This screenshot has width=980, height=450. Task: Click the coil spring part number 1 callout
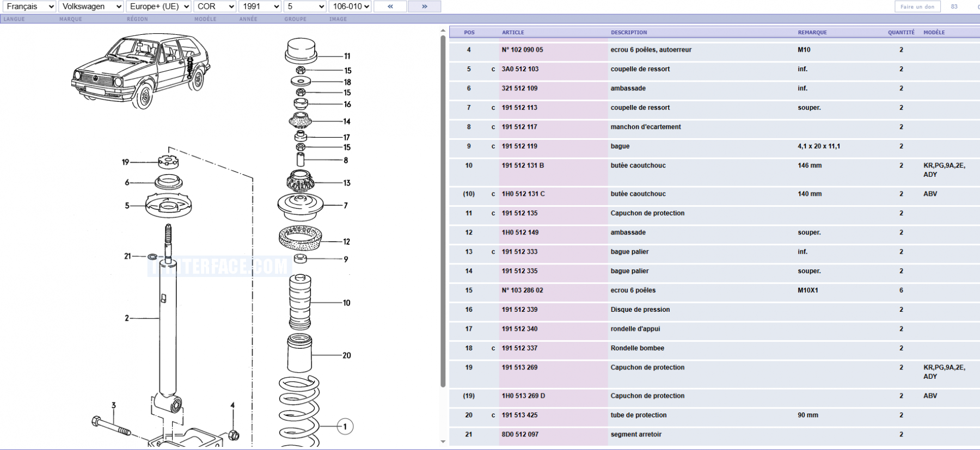[345, 427]
